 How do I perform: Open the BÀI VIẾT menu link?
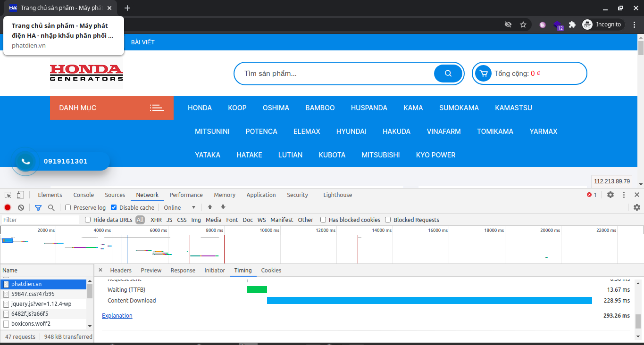143,42
